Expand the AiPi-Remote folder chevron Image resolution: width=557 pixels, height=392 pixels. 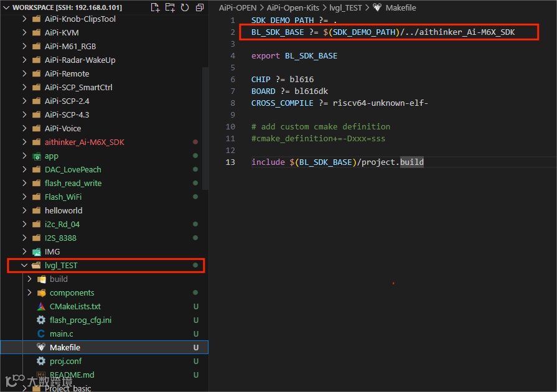(24, 73)
